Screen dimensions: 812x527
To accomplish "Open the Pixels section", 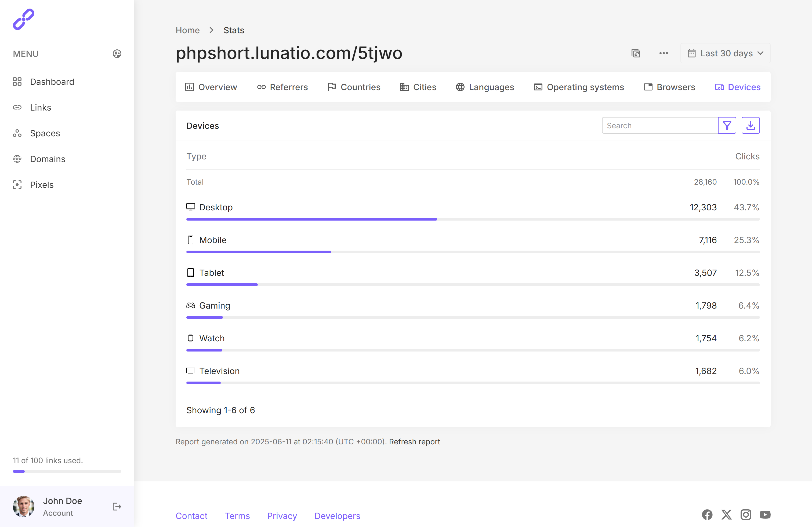I will (42, 184).
